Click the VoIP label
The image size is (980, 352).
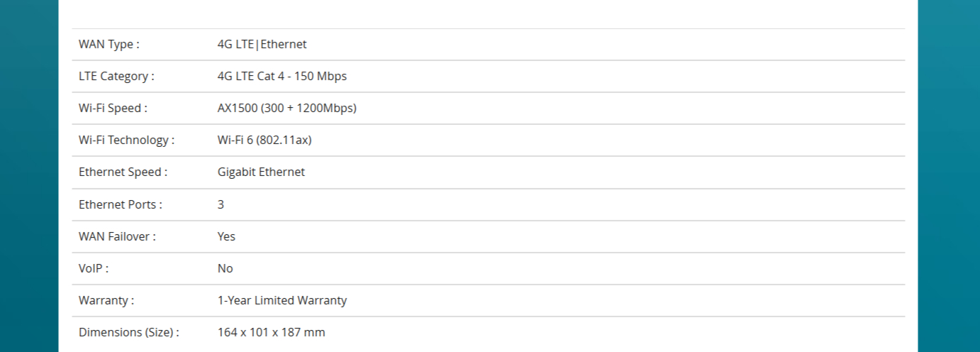pos(94,268)
